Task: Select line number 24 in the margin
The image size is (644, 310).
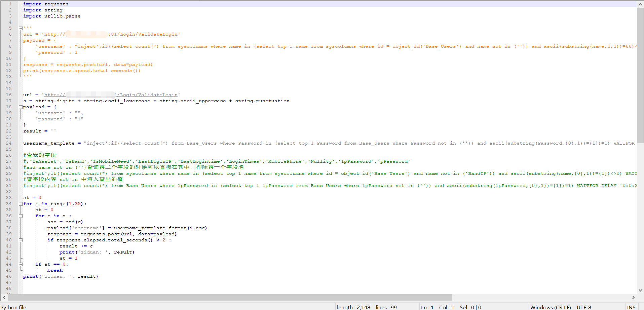Action: (x=9, y=143)
